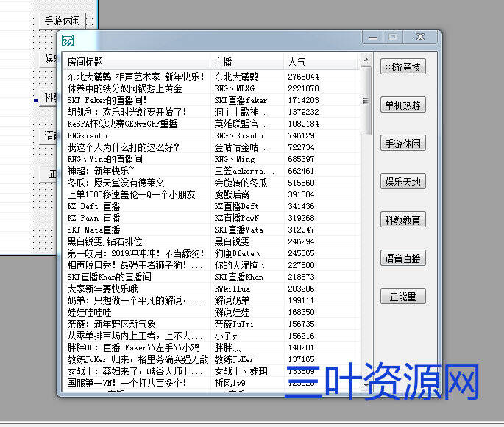Select row 胡凯利:欢乐时光就要开始了
The image size is (504, 427).
210,112
